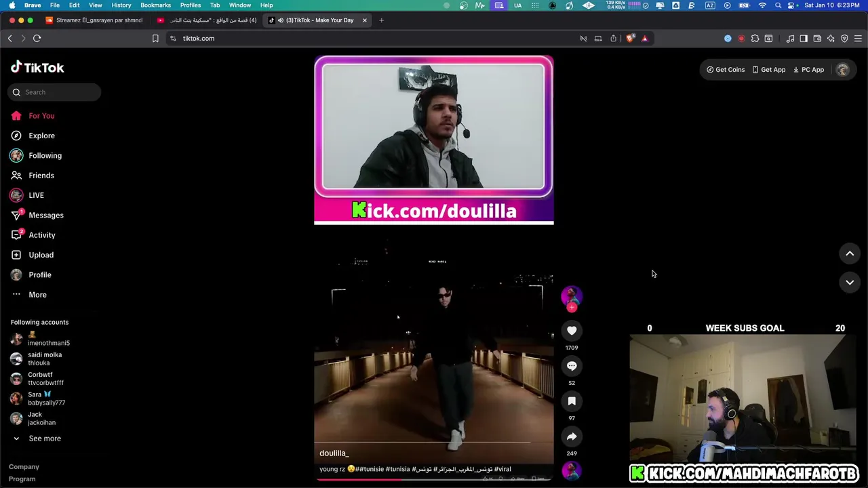Like the video with the heart icon
Viewport: 868px width, 488px height.
(572, 331)
